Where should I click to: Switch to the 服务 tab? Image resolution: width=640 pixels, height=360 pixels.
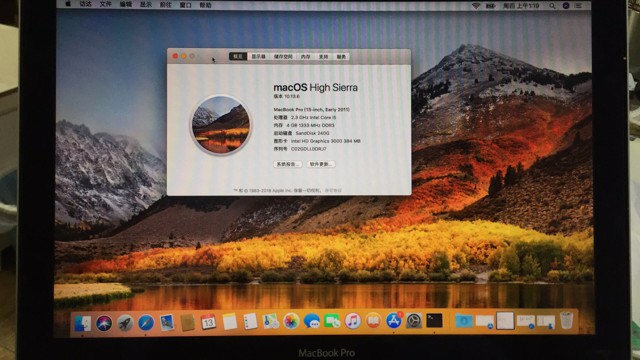coord(341,56)
